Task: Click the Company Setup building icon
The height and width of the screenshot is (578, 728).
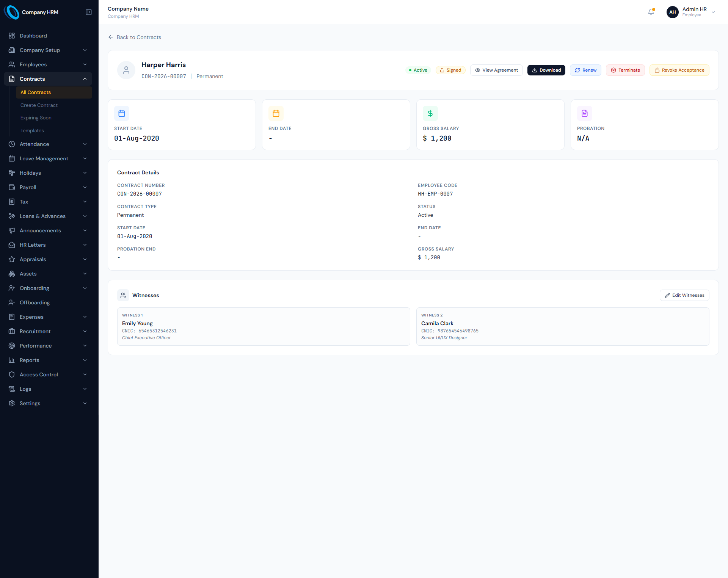Action: tap(12, 50)
